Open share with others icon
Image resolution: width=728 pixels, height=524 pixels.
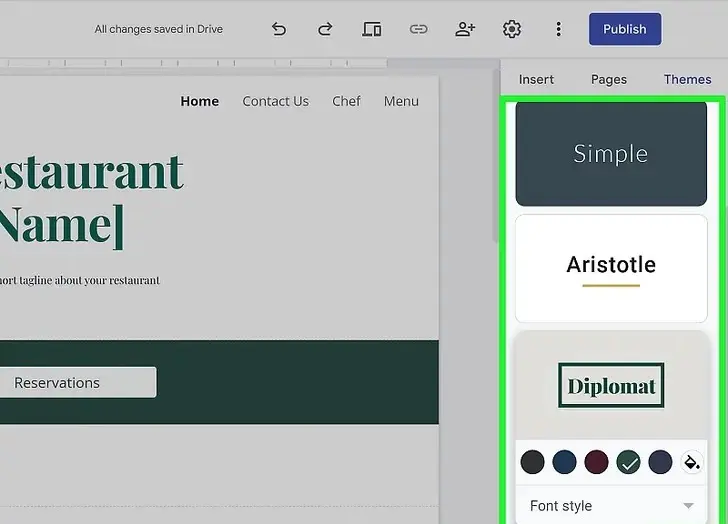coord(465,29)
